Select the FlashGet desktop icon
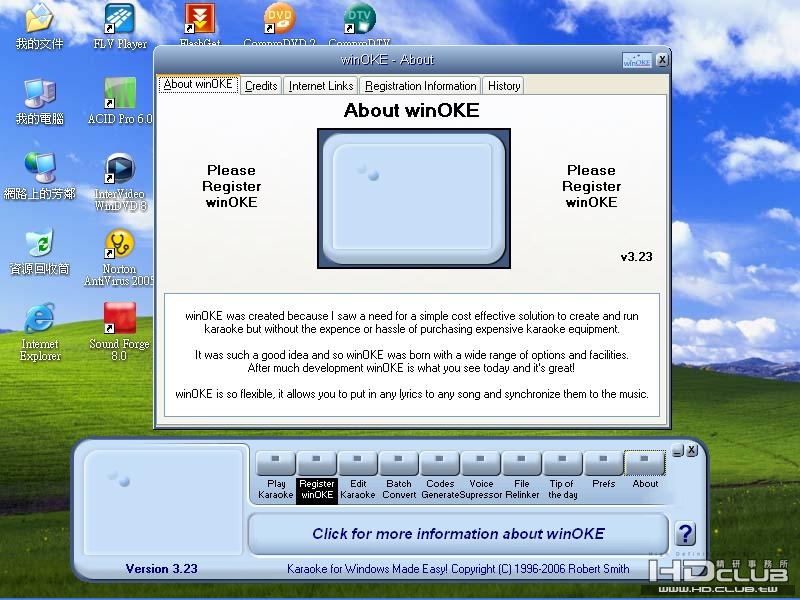800x600 pixels. point(200,24)
